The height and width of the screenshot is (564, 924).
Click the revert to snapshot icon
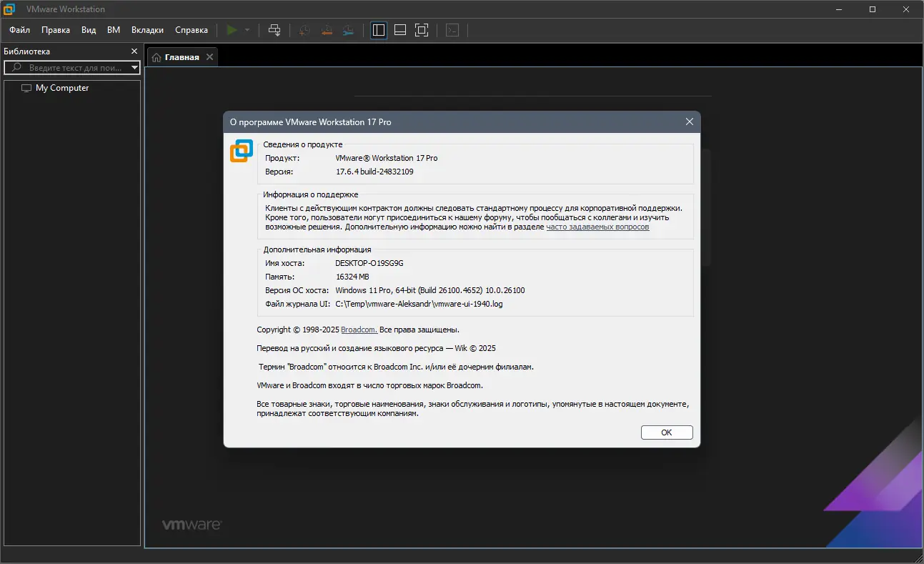[327, 30]
